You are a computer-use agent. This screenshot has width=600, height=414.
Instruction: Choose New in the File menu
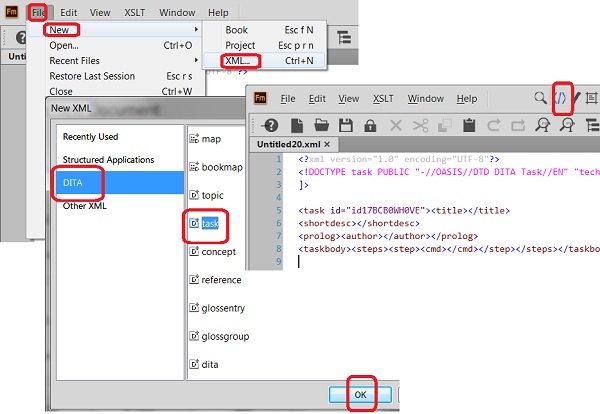(59, 30)
